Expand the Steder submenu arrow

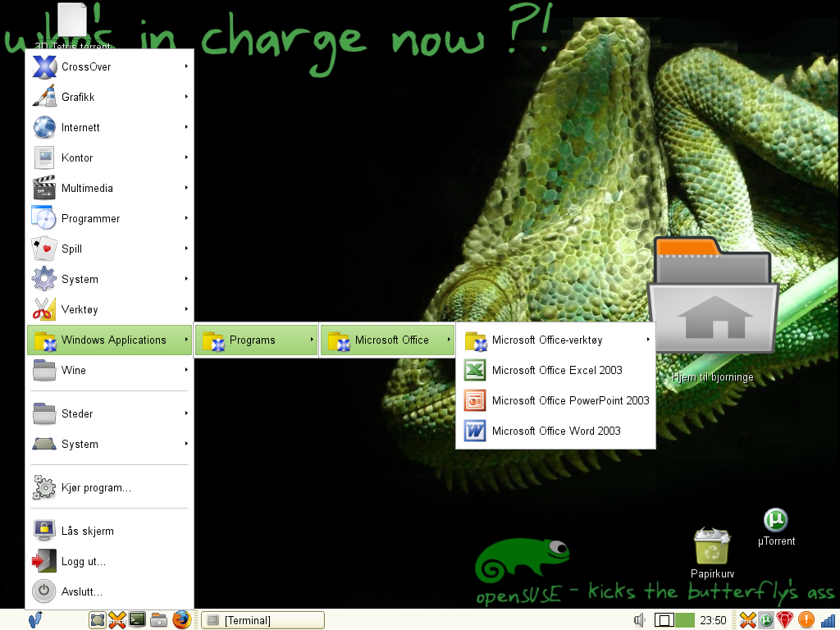(186, 413)
